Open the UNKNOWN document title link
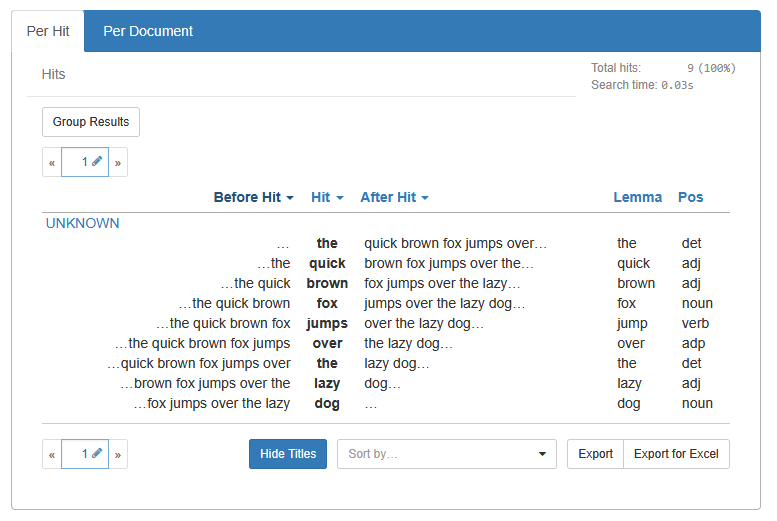Image resolution: width=777 pixels, height=521 pixels. 83,223
